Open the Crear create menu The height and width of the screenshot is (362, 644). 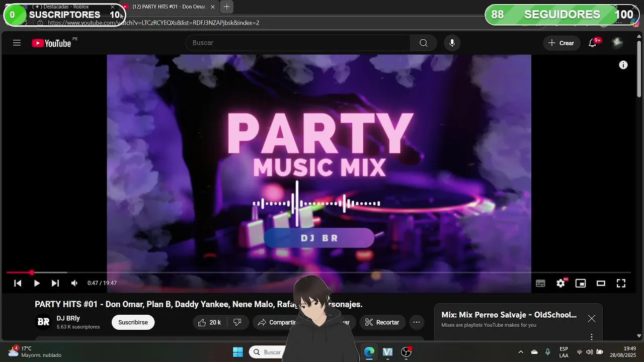click(x=561, y=43)
